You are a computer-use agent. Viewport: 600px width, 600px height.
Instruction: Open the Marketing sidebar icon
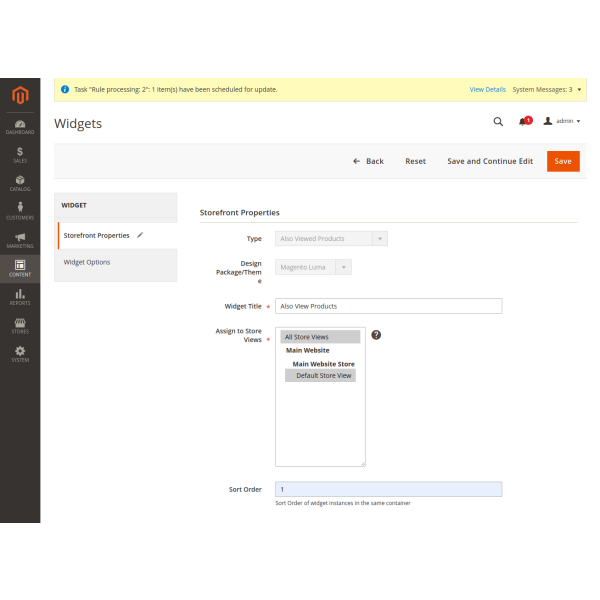point(20,240)
